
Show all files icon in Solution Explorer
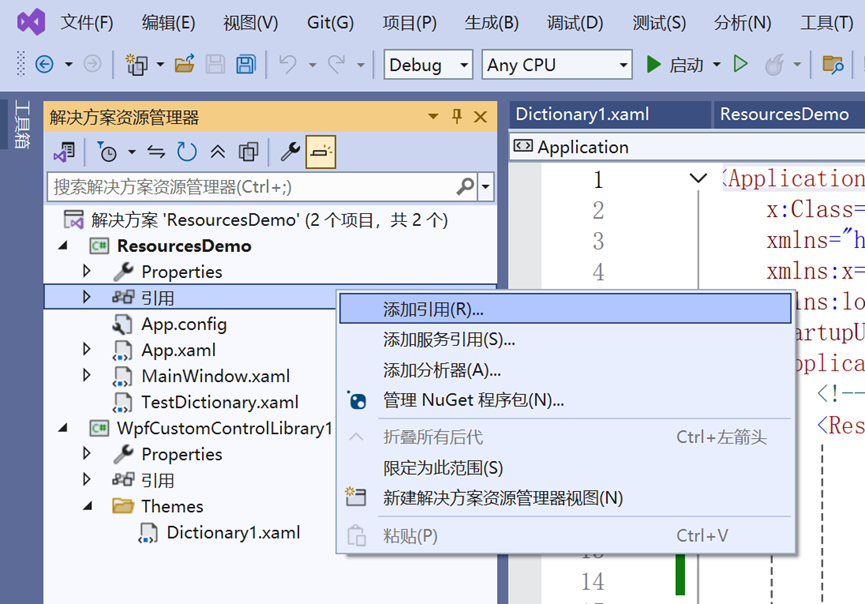coord(248,152)
